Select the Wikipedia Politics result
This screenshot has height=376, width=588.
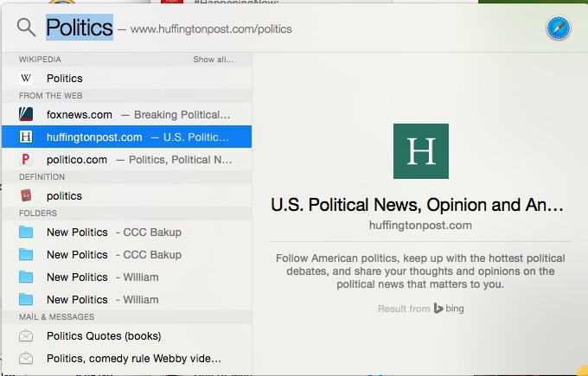pos(127,78)
